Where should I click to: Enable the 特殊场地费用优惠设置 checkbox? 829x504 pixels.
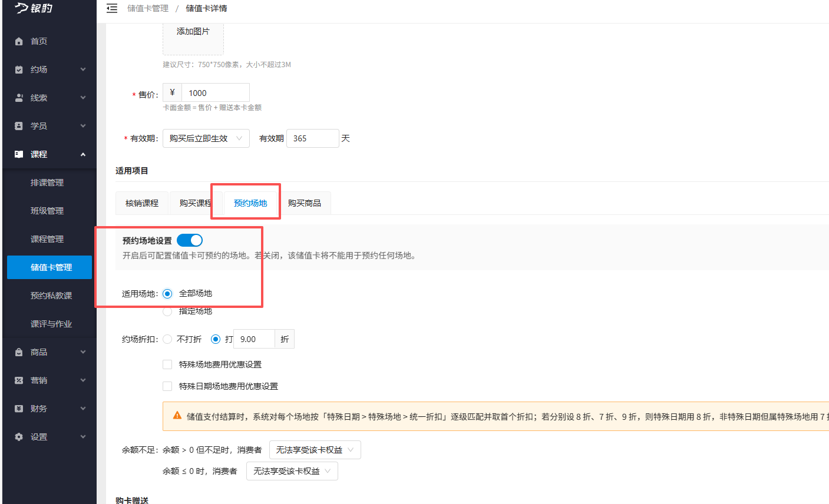tap(167, 364)
